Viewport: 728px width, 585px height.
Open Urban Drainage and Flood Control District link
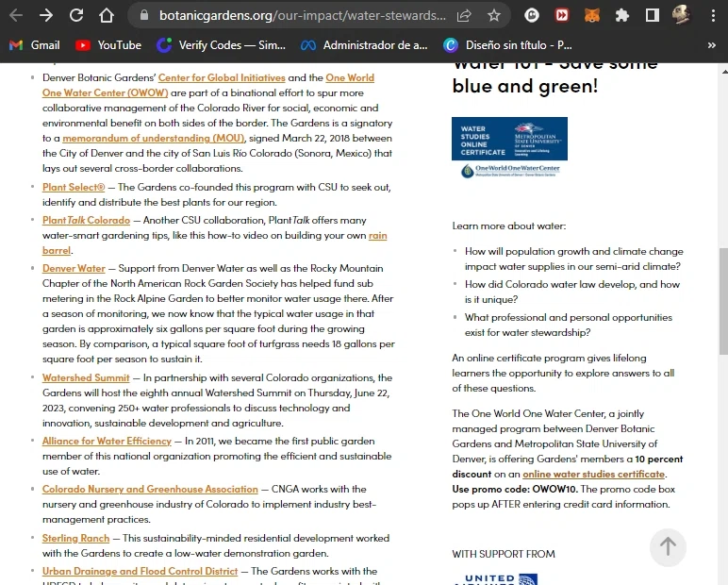pyautogui.click(x=140, y=571)
